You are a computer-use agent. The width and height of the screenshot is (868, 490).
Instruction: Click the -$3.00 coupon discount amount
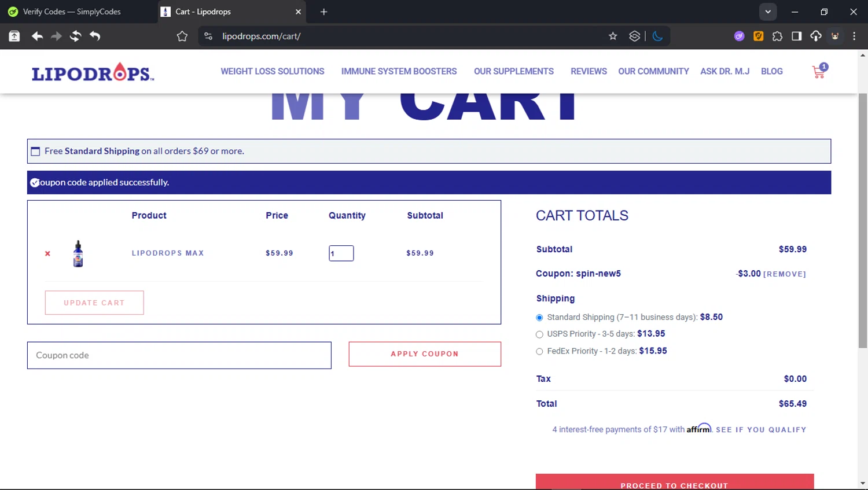[748, 274]
